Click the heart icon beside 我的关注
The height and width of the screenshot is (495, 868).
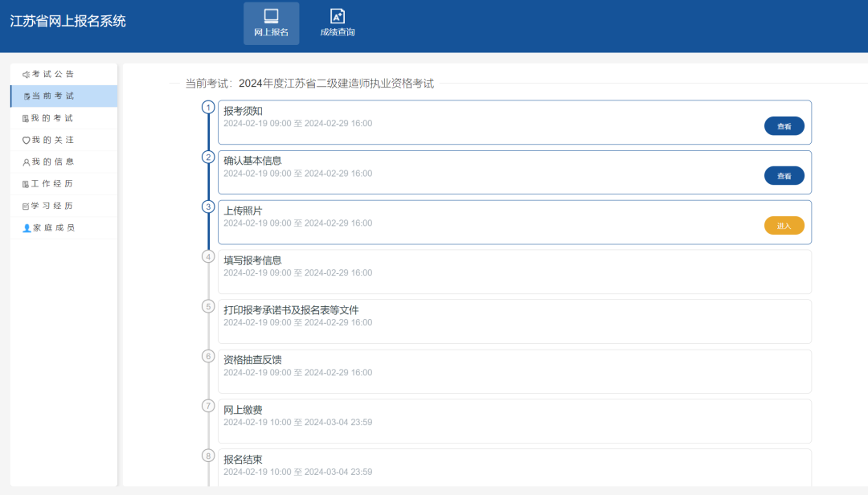coord(26,140)
